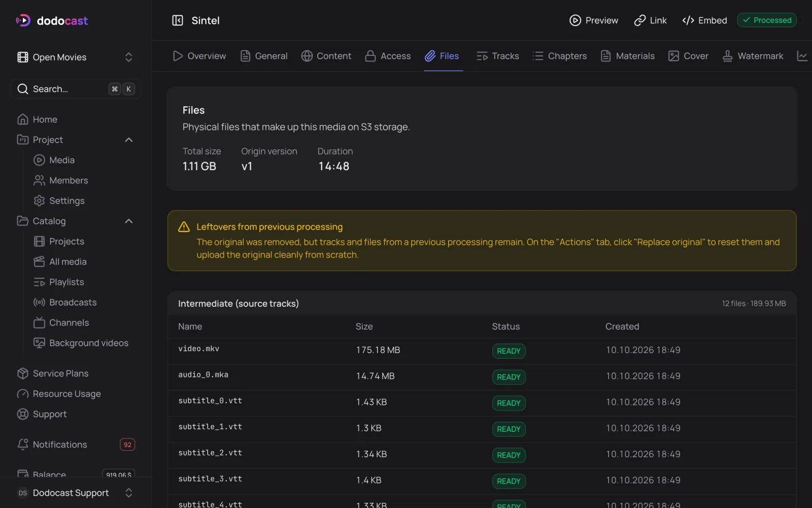Collapse sidebar using panel icon beside Sintel
The width and height of the screenshot is (812, 508).
(x=178, y=20)
